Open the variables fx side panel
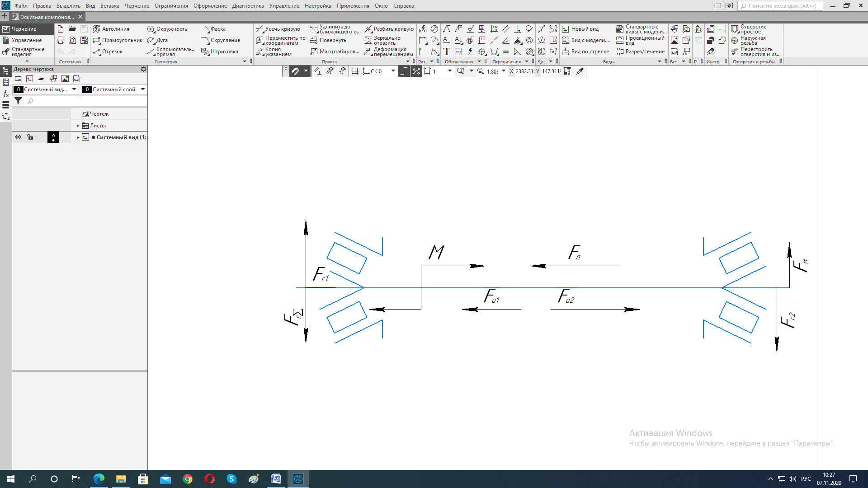 point(6,94)
